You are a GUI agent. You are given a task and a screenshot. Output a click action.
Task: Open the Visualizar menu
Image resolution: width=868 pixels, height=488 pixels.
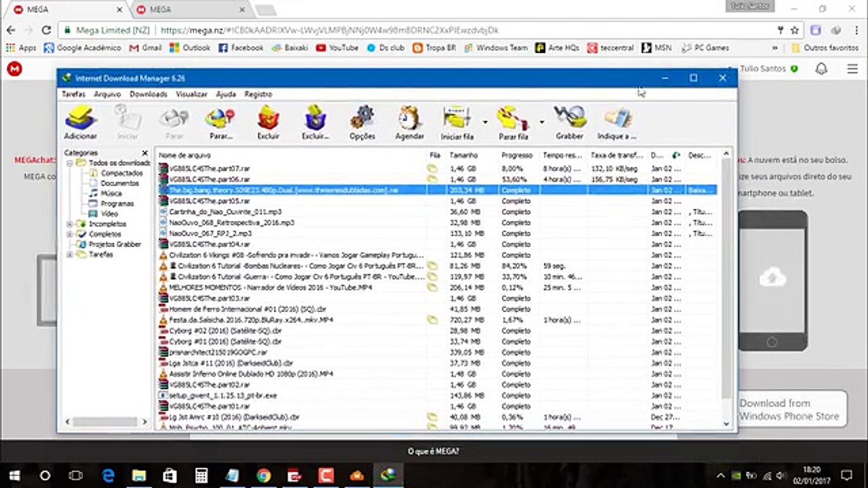[x=191, y=94]
